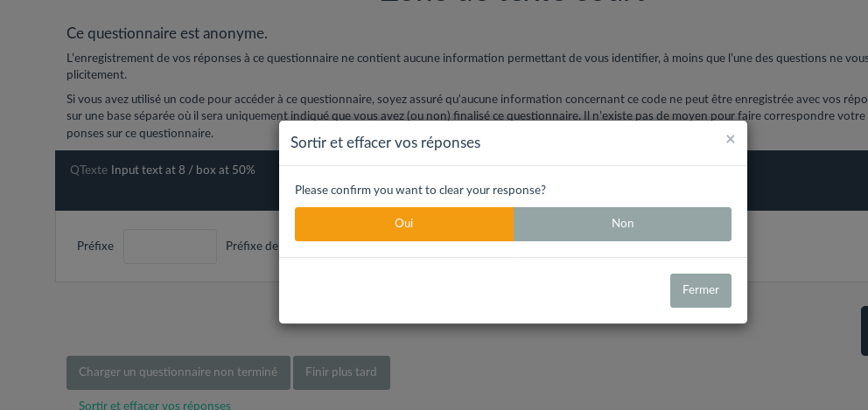This screenshot has height=410, width=868.
Task: Click the Préfixe label left of the input
Action: 95,247
